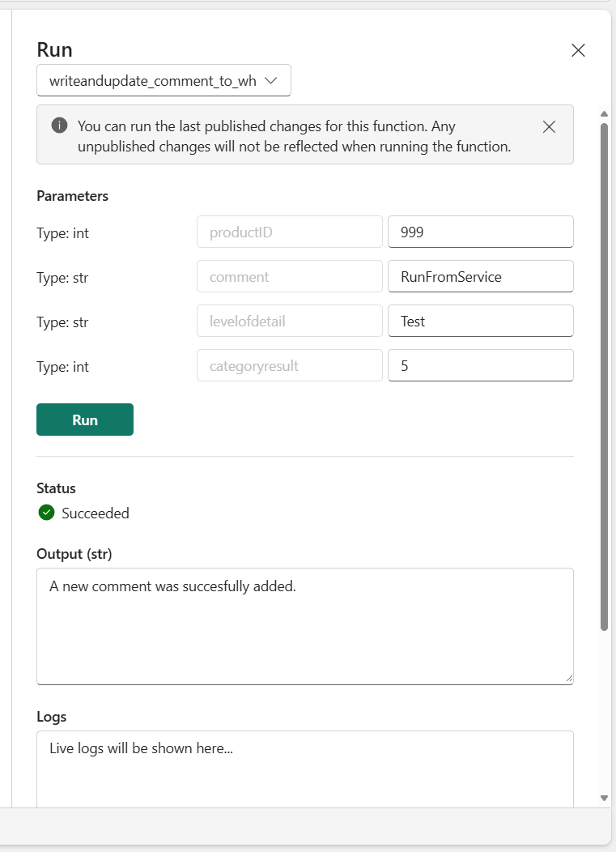Screen dimensions: 616x852
Task: Click the green Succeeded status checkmark icon
Action: [47, 513]
